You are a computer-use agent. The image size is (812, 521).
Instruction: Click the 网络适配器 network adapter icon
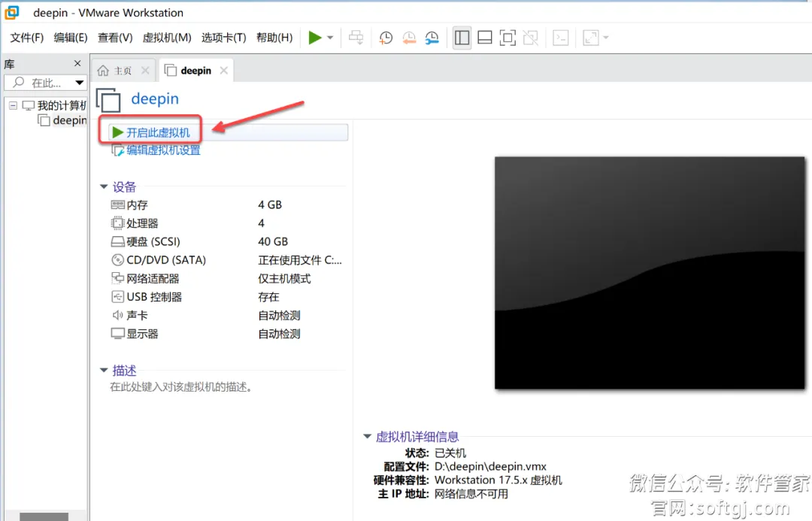[117, 279]
